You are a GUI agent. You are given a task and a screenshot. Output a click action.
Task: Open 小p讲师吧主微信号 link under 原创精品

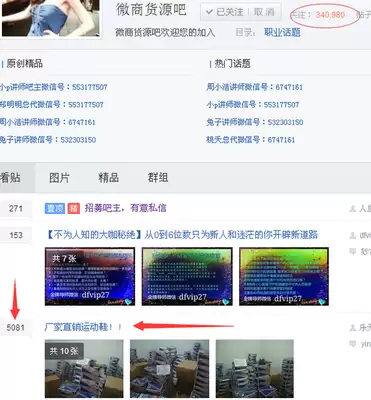(x=54, y=87)
